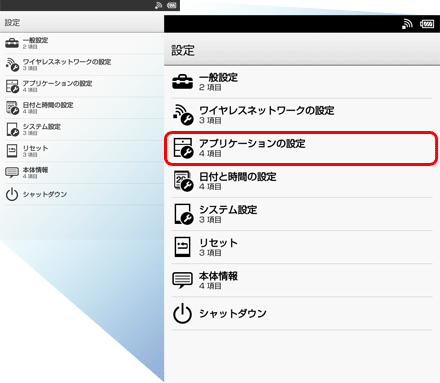Tap the battery icon in the small screen's status bar

point(171,5)
